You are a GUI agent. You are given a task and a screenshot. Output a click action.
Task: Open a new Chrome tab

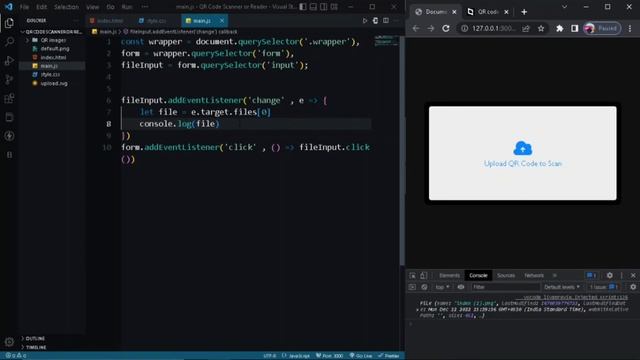[524, 12]
